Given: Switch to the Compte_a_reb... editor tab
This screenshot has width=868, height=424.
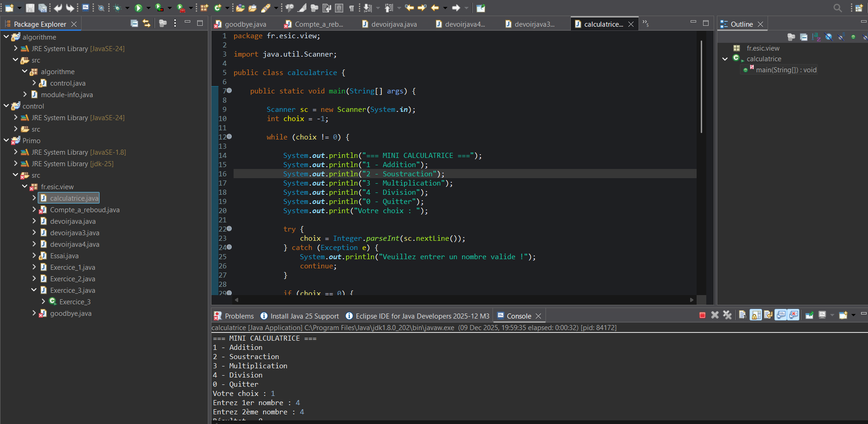Looking at the screenshot, I should (x=314, y=24).
